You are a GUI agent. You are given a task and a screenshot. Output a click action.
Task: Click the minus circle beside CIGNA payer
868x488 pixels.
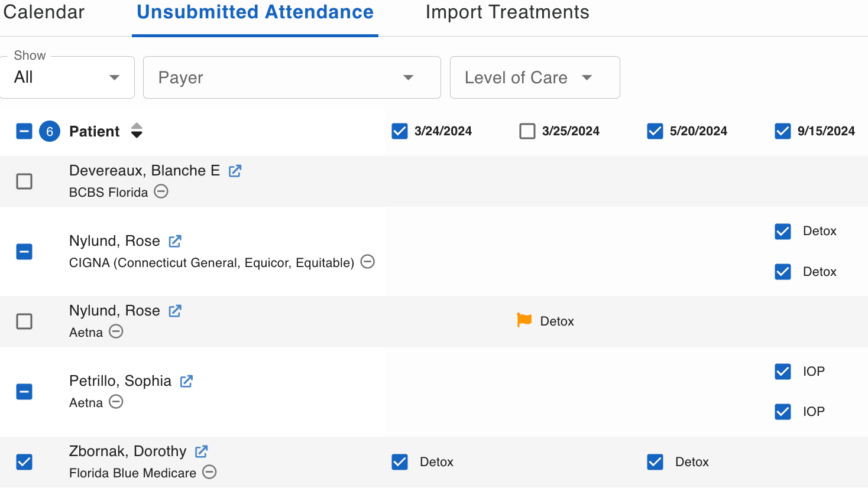pos(367,262)
